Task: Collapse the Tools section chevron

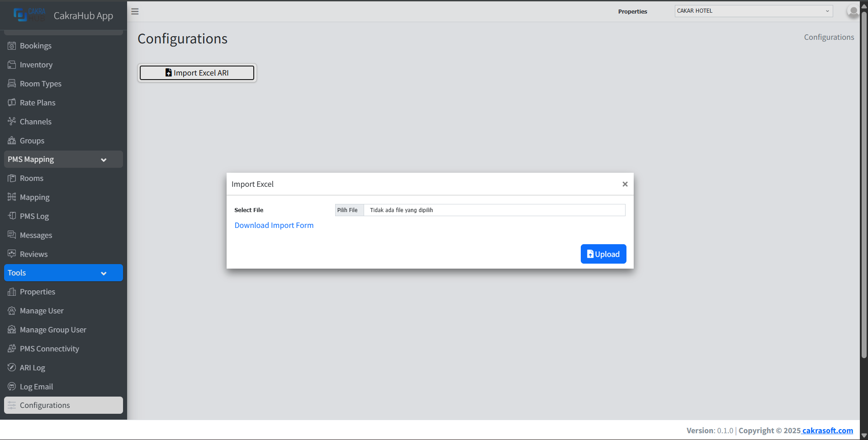Action: click(104, 273)
